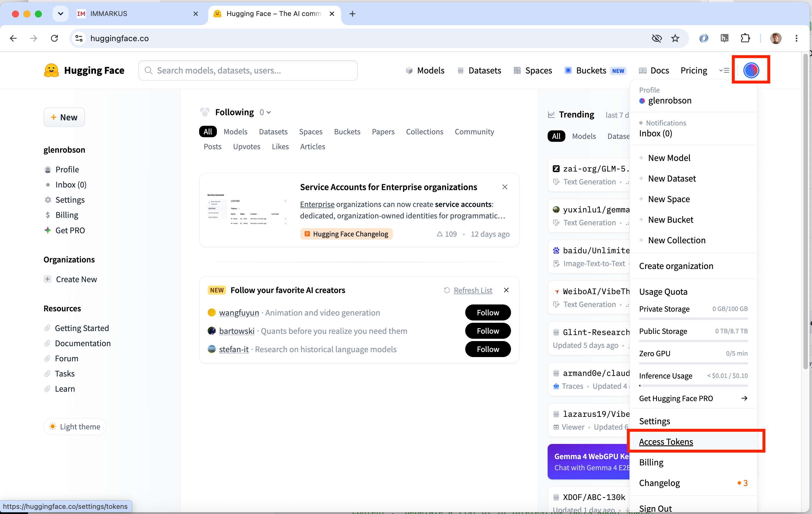This screenshot has height=514, width=812.
Task: Click the Private Storage usage bar
Action: click(693, 319)
